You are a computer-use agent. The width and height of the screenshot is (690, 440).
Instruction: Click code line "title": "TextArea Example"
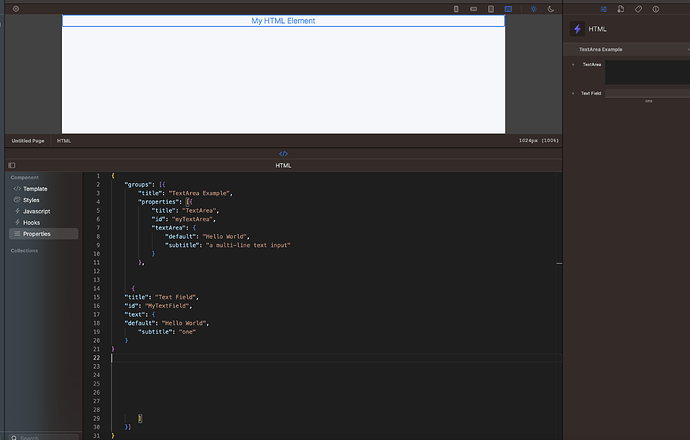(x=185, y=193)
